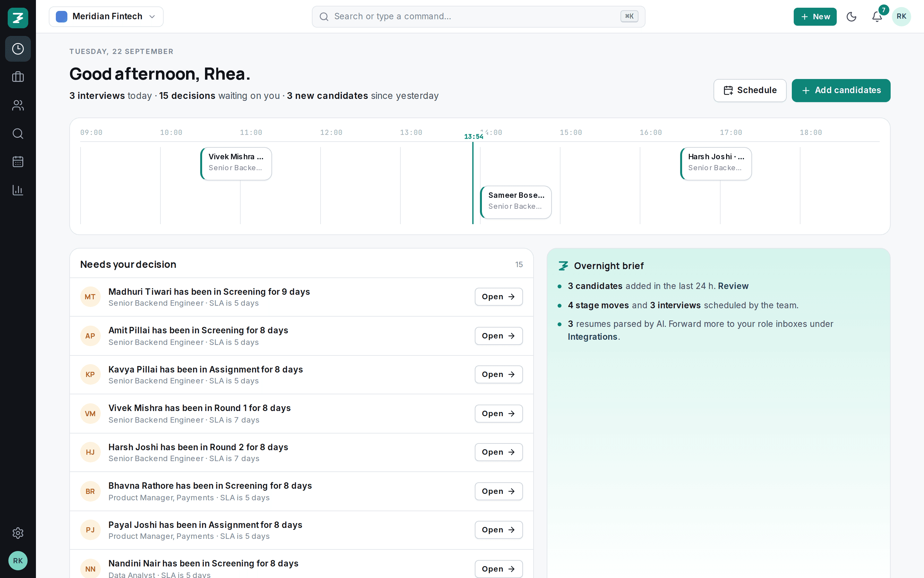
Task: Focus the Search or type a command field
Action: tap(478, 16)
